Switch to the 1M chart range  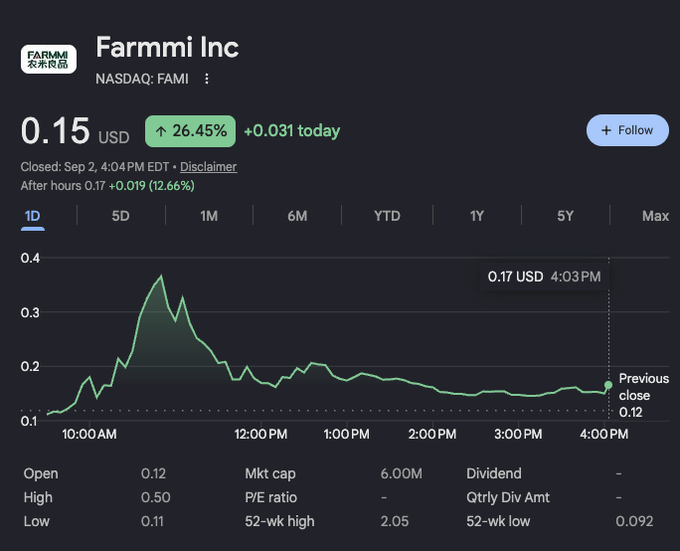click(209, 216)
